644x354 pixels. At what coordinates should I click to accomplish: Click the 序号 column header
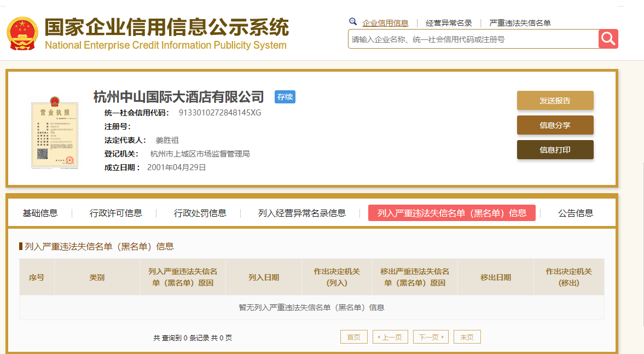37,277
